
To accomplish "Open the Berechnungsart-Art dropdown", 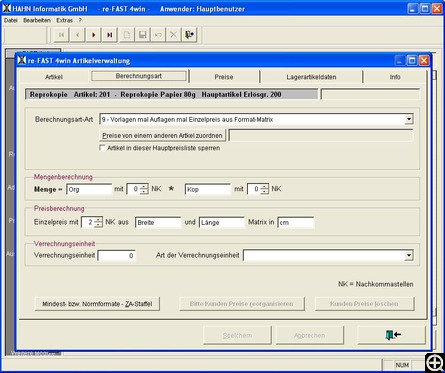I will 409,119.
